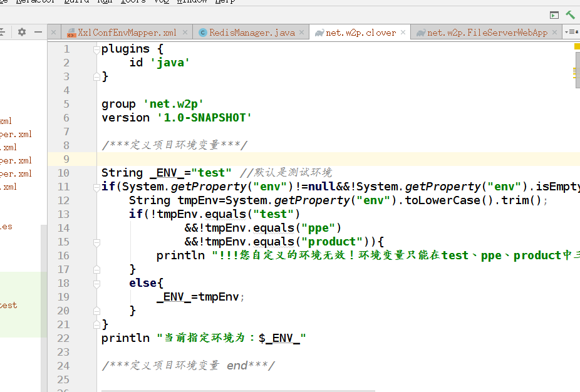Switch to the XxlConfEnvMapper.xml tab

[127, 33]
